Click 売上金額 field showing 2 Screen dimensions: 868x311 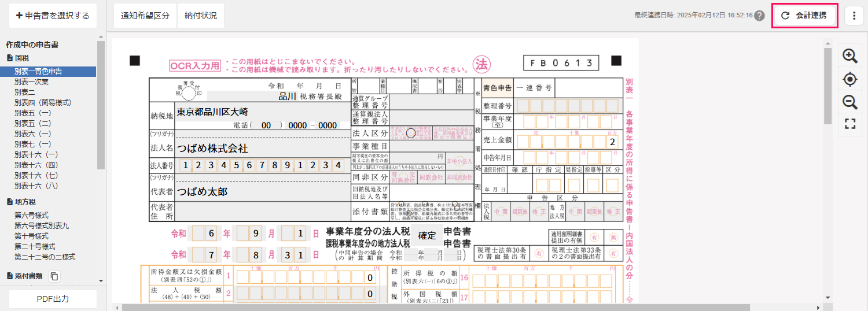tap(568, 142)
